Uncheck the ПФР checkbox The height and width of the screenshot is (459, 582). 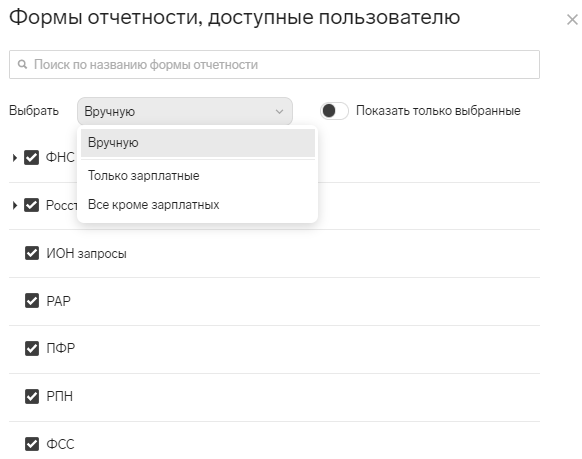(32, 348)
